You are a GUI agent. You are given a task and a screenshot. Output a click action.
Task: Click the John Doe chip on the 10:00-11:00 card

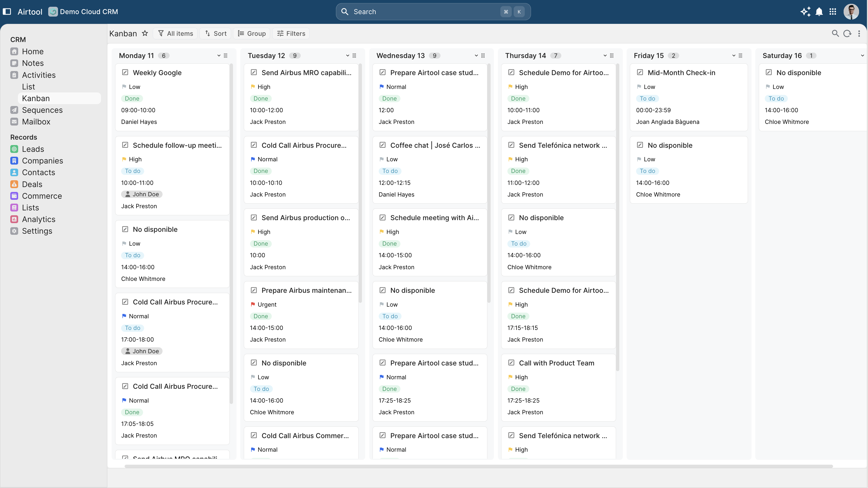click(x=142, y=194)
